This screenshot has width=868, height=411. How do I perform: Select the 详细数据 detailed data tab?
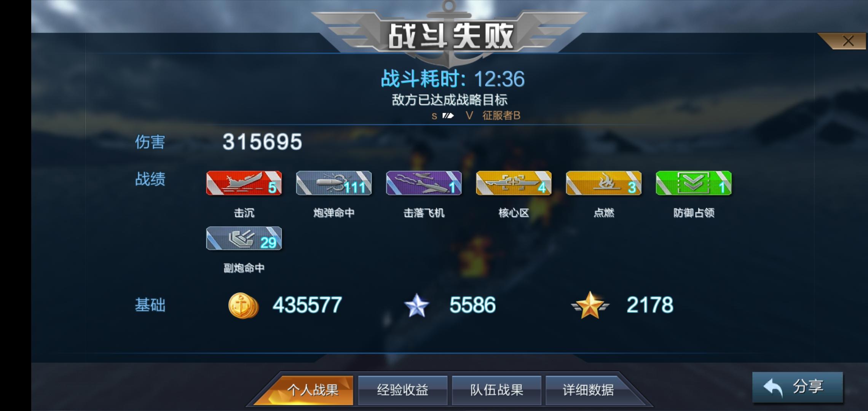(x=588, y=390)
